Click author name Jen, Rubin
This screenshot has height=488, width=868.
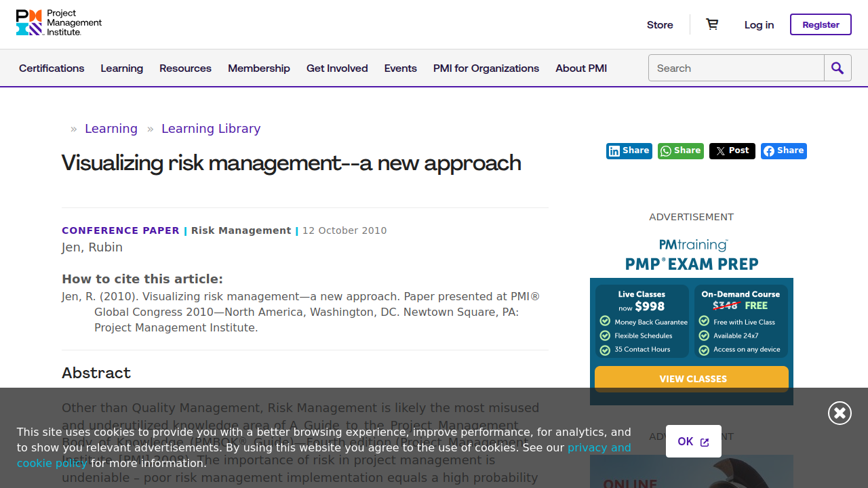tap(92, 247)
